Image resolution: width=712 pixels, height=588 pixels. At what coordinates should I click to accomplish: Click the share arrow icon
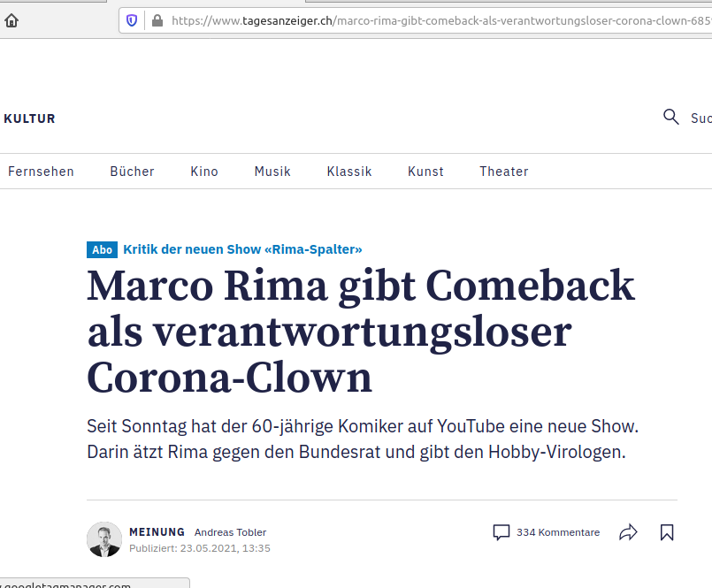click(x=629, y=532)
